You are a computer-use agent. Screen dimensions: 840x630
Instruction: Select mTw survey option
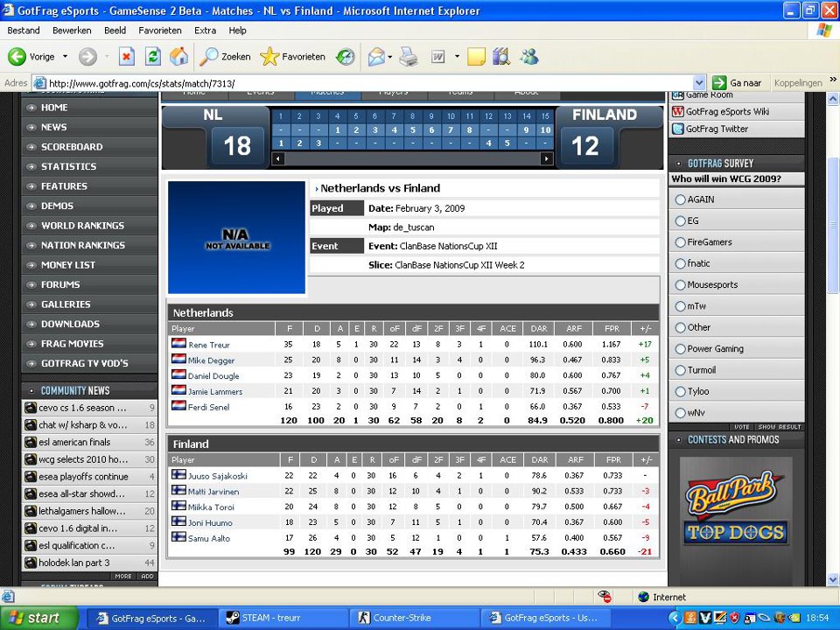click(x=680, y=306)
